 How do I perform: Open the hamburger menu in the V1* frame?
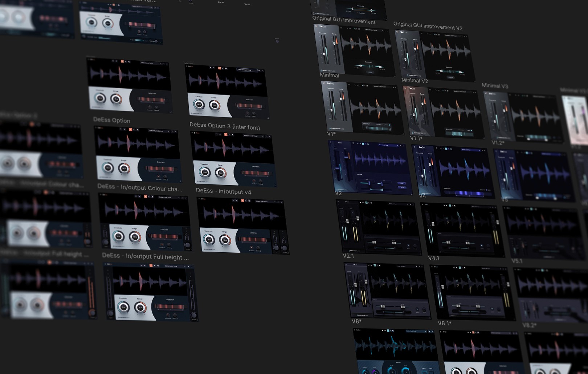[x=353, y=143]
